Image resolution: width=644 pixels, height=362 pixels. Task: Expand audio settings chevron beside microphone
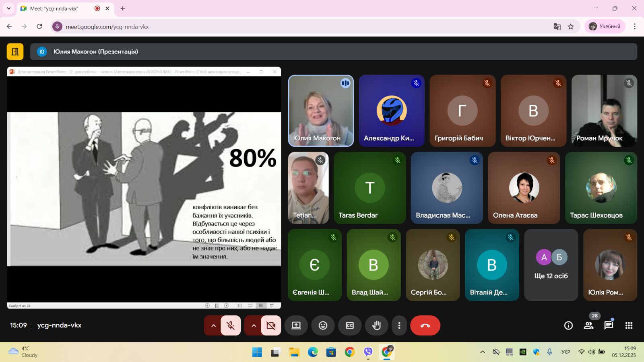coord(213,325)
